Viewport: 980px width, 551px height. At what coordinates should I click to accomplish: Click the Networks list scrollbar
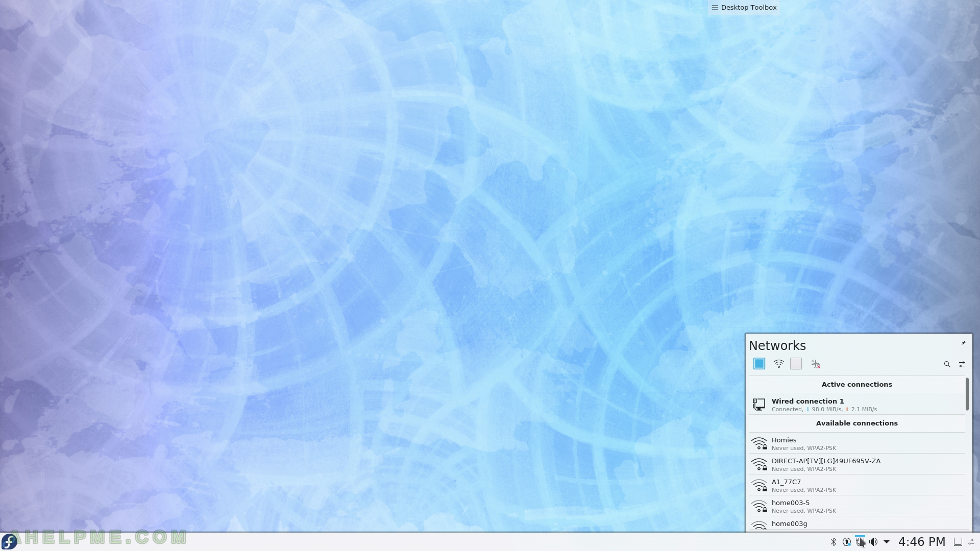coord(967,394)
